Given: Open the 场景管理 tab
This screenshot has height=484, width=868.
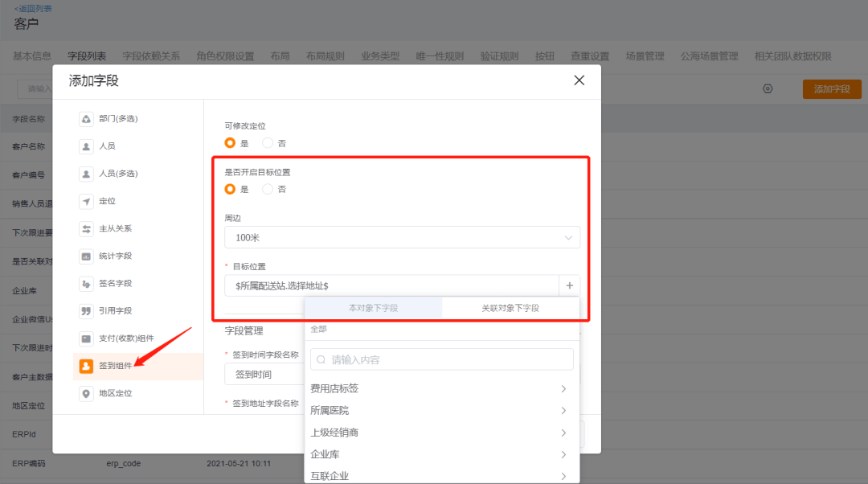Looking at the screenshot, I should [645, 56].
